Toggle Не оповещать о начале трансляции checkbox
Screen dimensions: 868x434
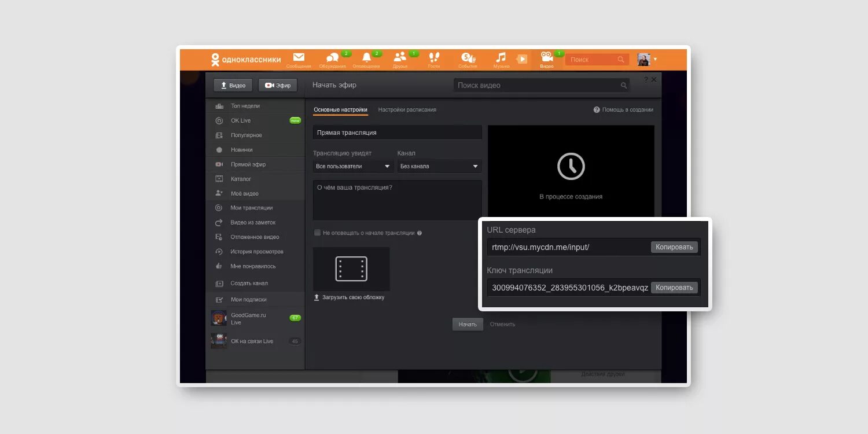pyautogui.click(x=317, y=233)
